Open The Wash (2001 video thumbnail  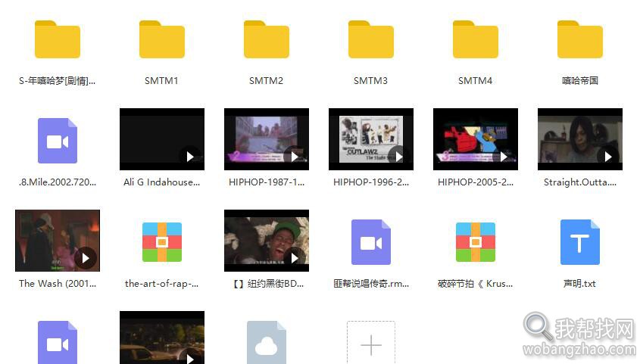coord(58,241)
